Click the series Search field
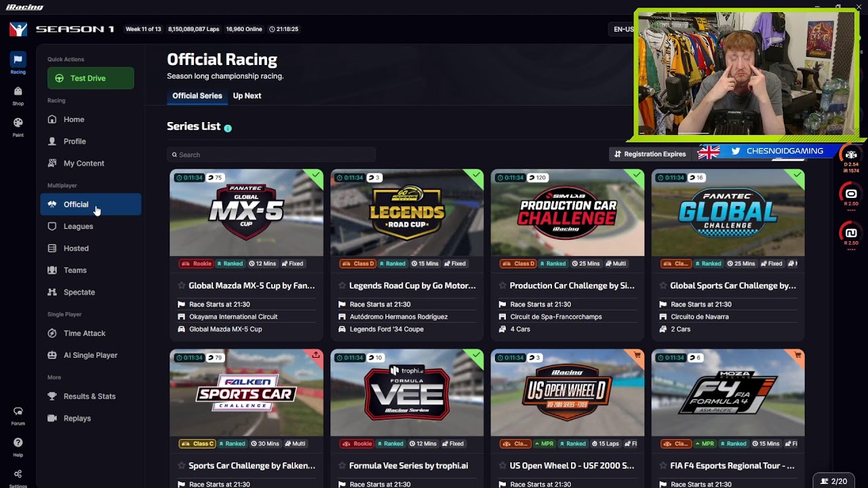Image resolution: width=868 pixels, height=488 pixels. pyautogui.click(x=271, y=155)
